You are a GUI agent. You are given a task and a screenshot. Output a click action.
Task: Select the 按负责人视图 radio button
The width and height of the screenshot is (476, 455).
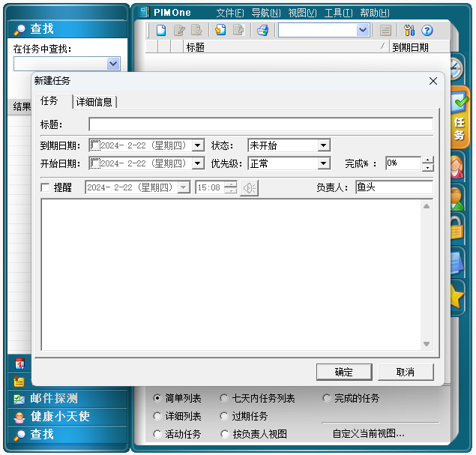(x=224, y=434)
